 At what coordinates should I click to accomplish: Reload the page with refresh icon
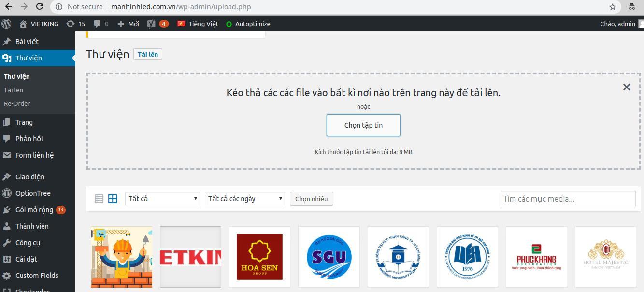pos(40,7)
